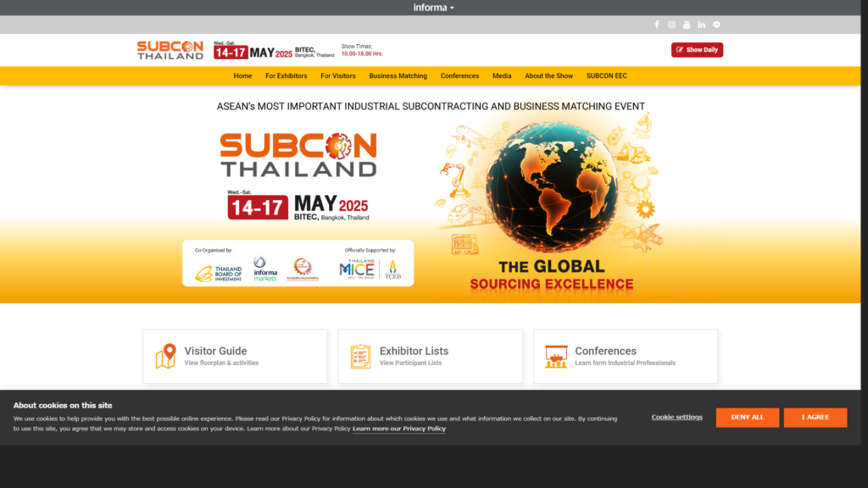Click 'Learn form Industrial Professionals' text
This screenshot has width=868, height=488.
(625, 363)
